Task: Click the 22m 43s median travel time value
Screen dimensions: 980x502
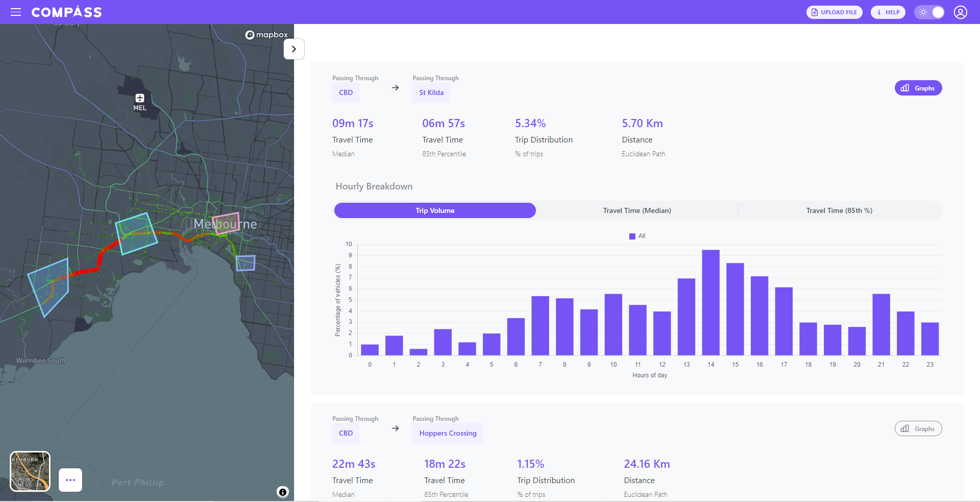Action: (x=354, y=464)
